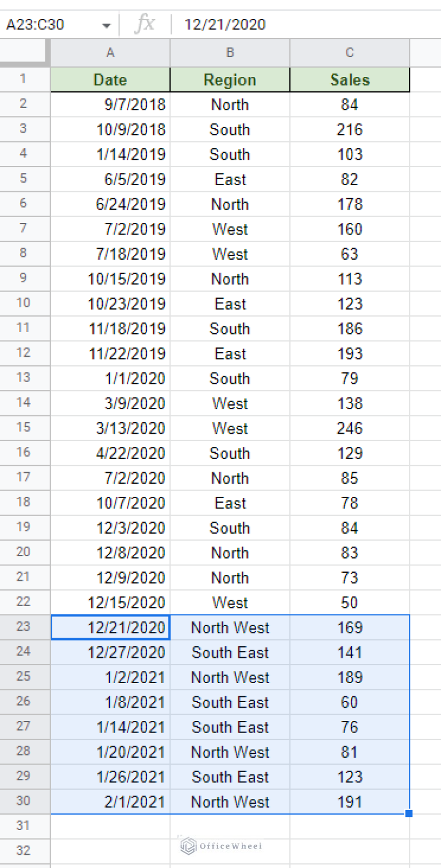The image size is (441, 868).
Task: Select the sales value 246 cell
Action: click(x=350, y=429)
